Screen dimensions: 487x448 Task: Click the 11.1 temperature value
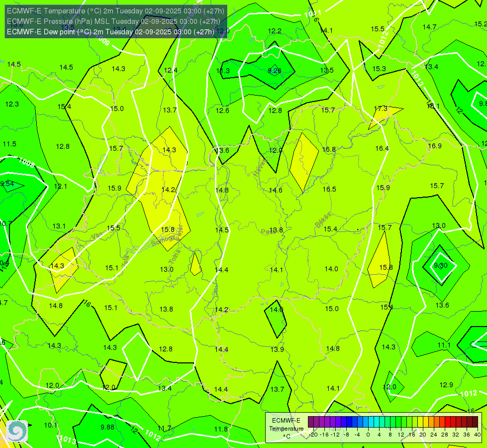444,345
